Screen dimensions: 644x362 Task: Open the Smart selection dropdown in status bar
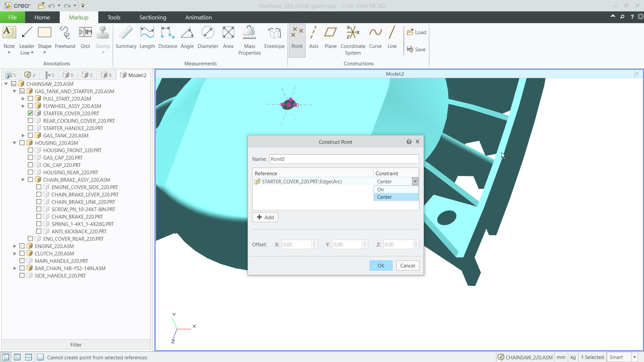(x=635, y=357)
